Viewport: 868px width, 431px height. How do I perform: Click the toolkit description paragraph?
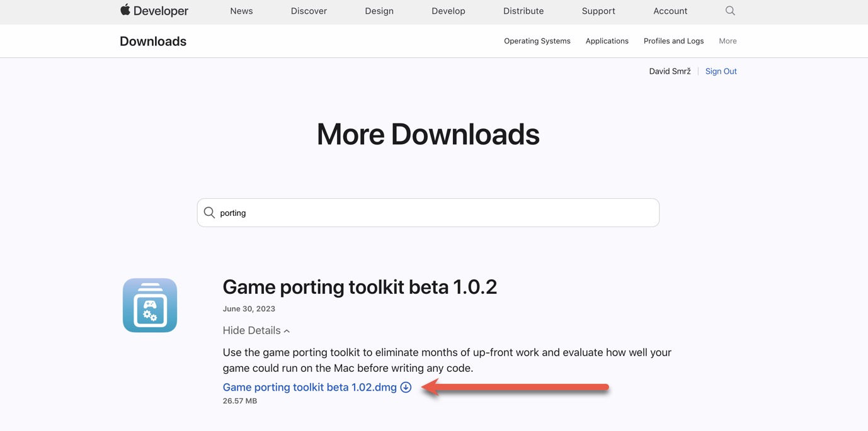[x=447, y=360]
